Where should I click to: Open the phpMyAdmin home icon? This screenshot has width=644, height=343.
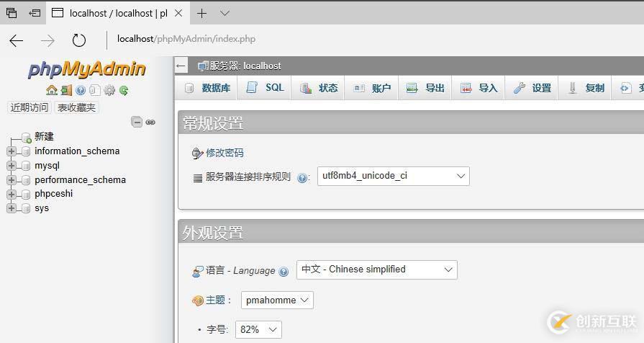tap(52, 90)
